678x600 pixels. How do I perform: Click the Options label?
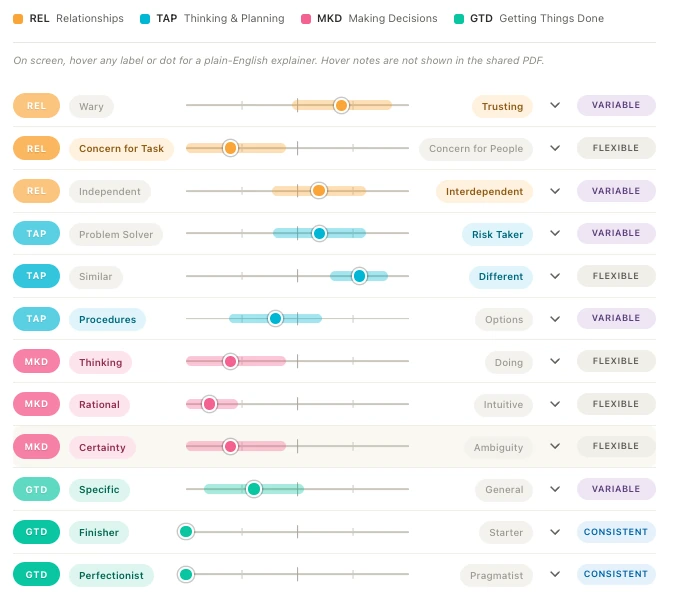(504, 319)
